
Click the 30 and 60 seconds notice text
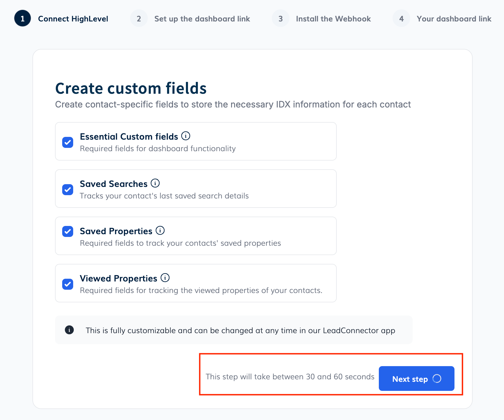point(290,377)
